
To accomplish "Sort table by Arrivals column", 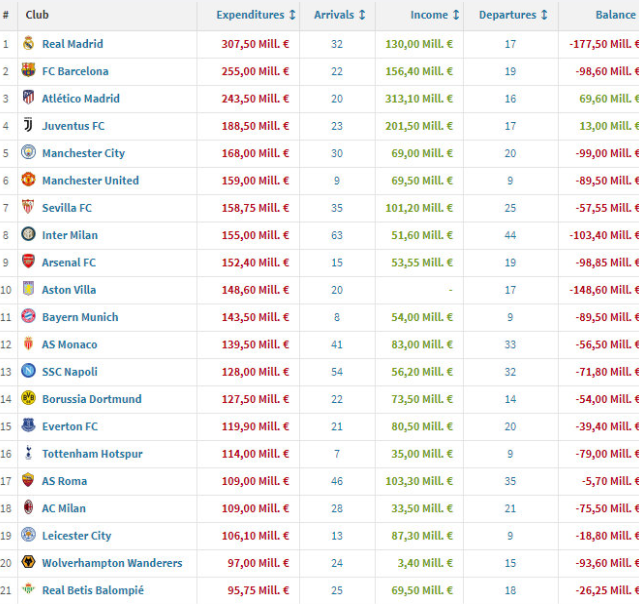I will [x=339, y=15].
